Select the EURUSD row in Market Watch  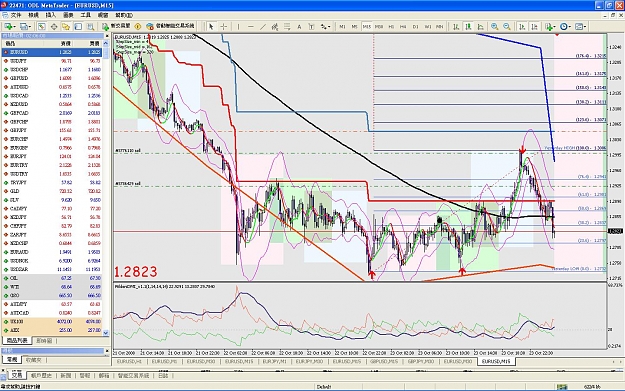[x=52, y=52]
